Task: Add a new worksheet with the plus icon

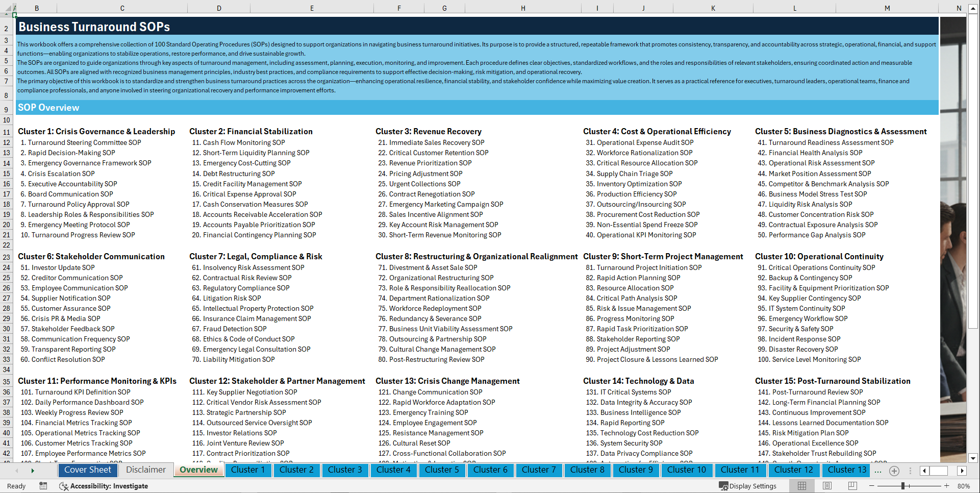Action: click(894, 471)
